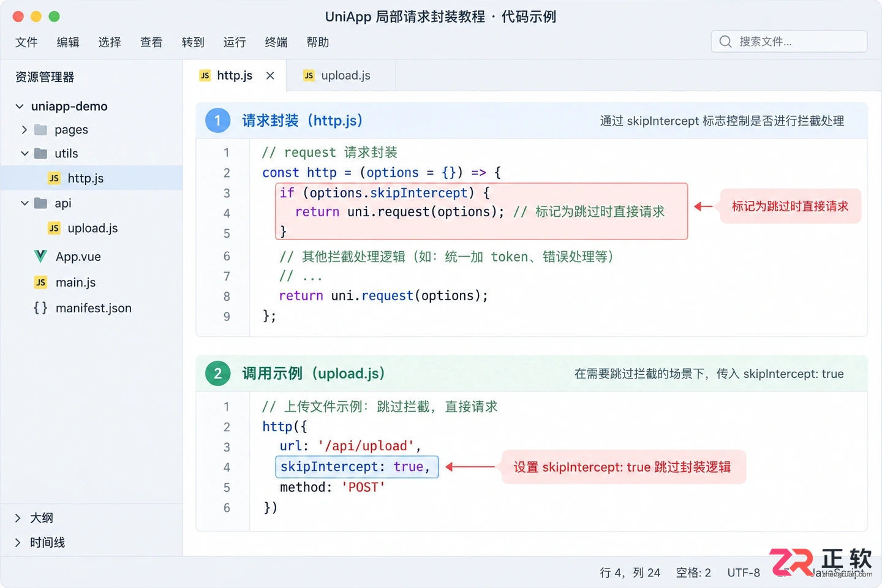Open the 编辑 menu
The width and height of the screenshot is (882, 588).
[x=68, y=42]
